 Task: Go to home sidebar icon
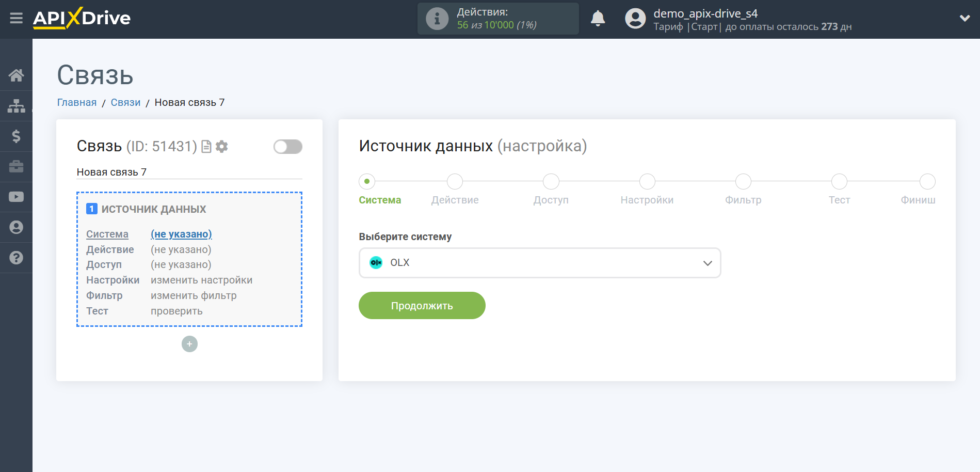tap(16, 75)
